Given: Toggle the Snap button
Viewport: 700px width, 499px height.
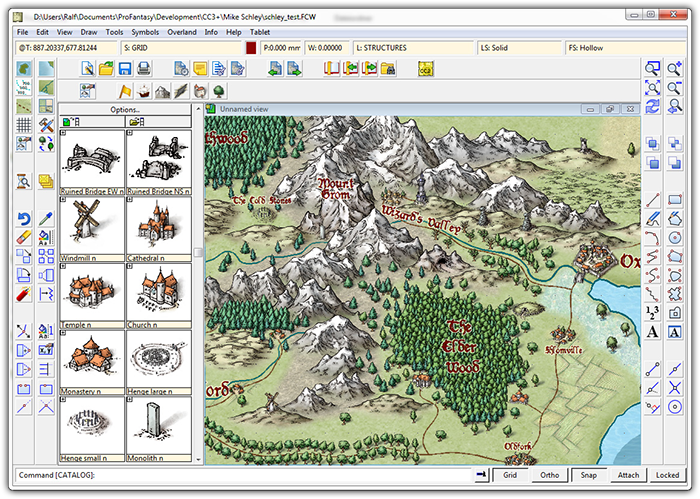Looking at the screenshot, I should [x=589, y=475].
